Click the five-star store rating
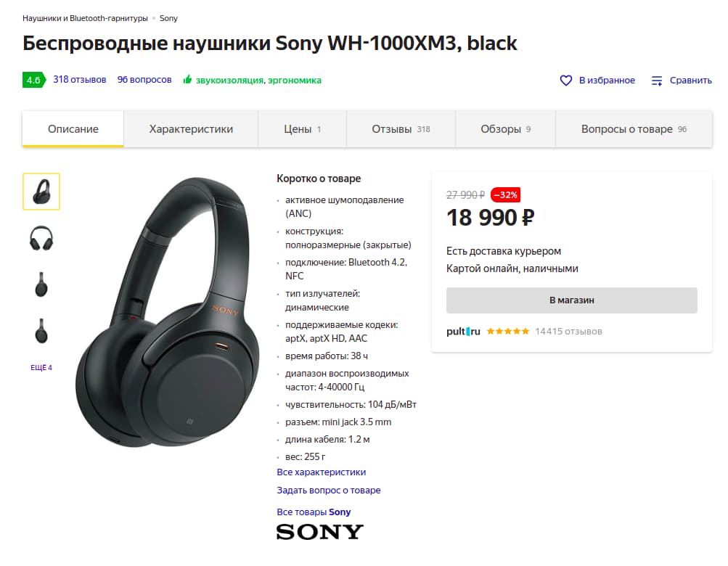Screen dimensions: 728x566 point(507,331)
